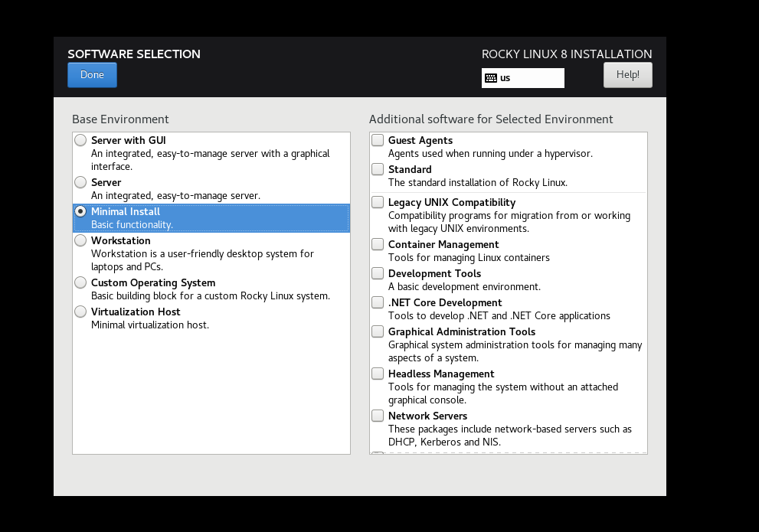Screen dimensions: 759x532
Task: Open the Help! button
Action: 627,75
